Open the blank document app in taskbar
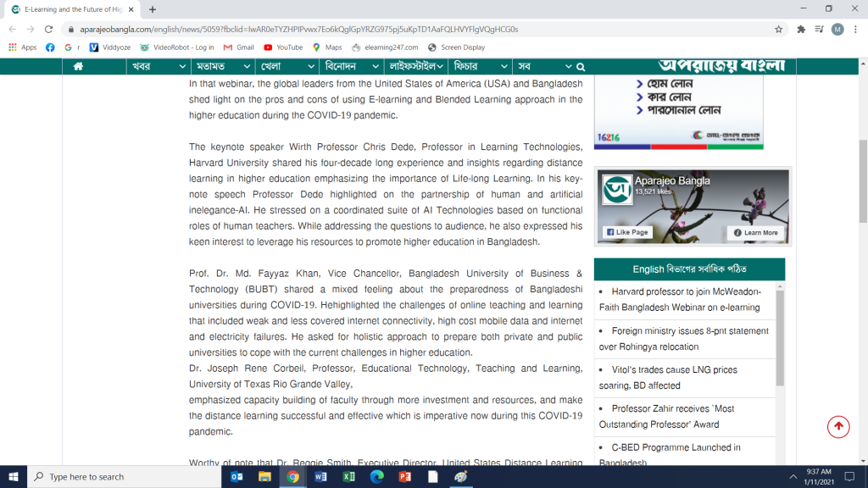 click(x=433, y=476)
